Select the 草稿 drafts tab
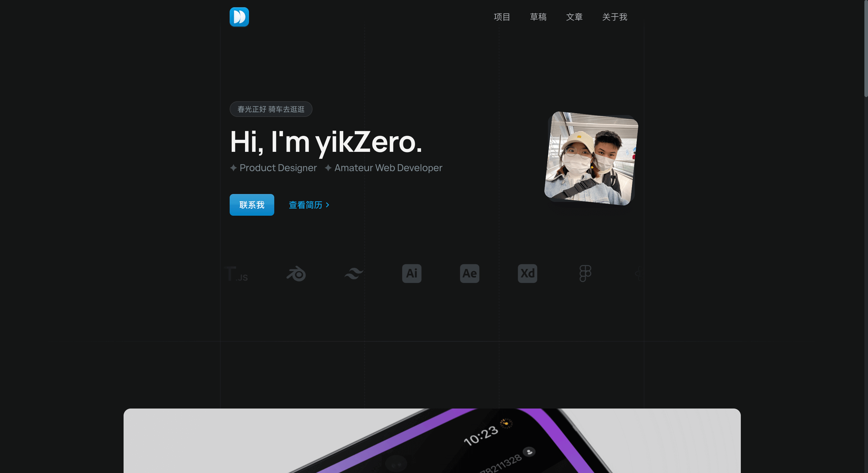 click(x=538, y=16)
